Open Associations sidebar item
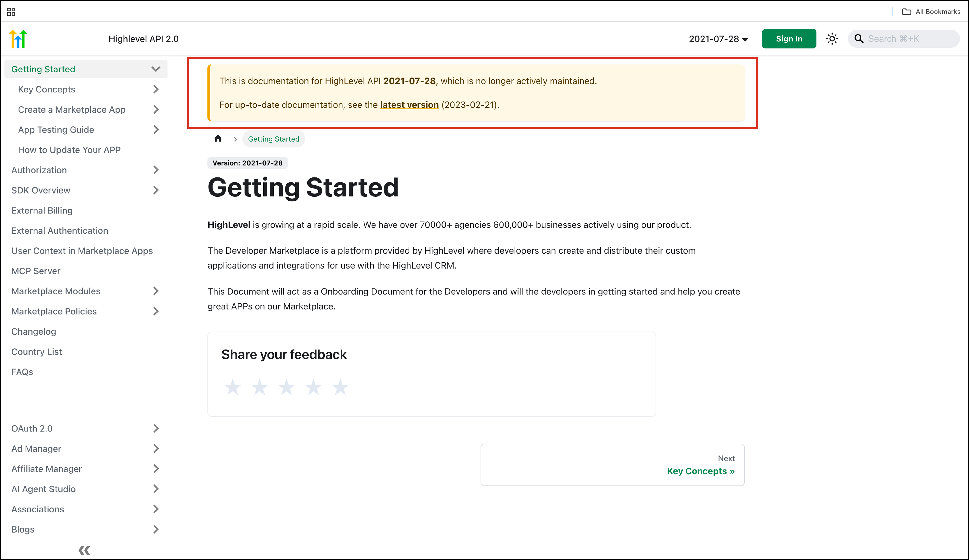The image size is (969, 560). pyautogui.click(x=38, y=509)
